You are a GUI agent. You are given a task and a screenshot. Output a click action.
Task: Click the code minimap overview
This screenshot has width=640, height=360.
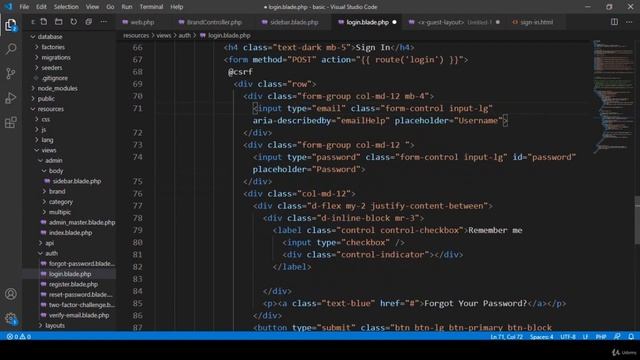(x=613, y=96)
